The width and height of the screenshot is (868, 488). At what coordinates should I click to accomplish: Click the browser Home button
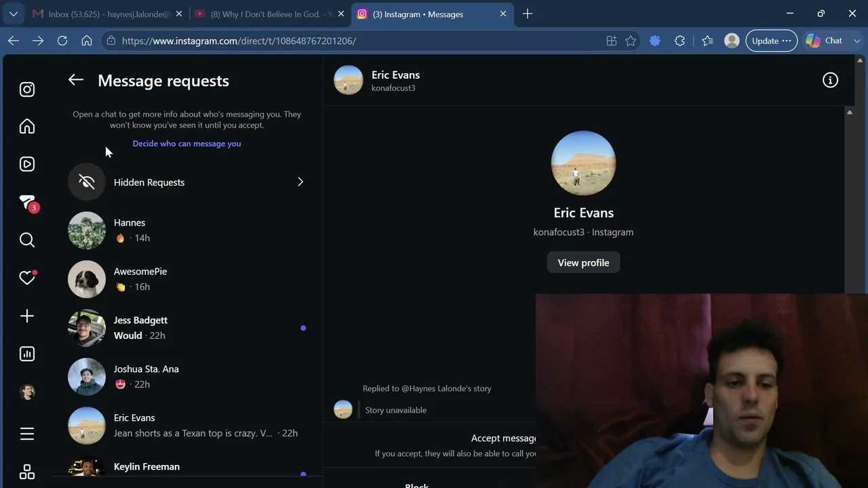coord(87,41)
